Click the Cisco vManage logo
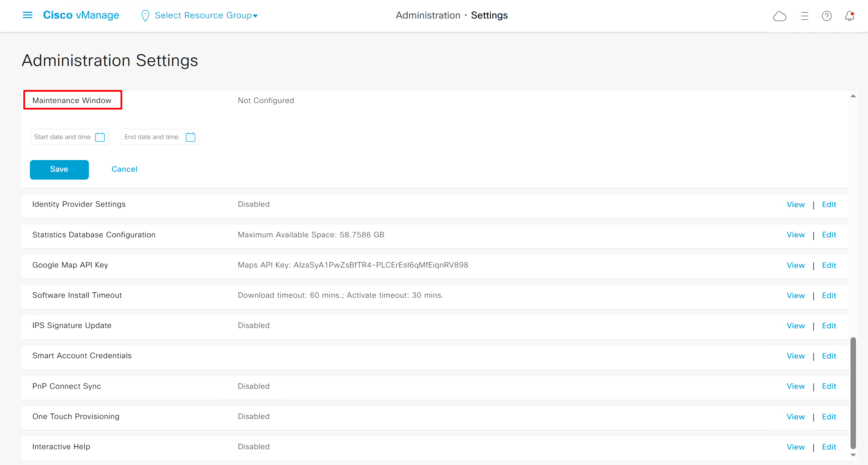 point(81,15)
